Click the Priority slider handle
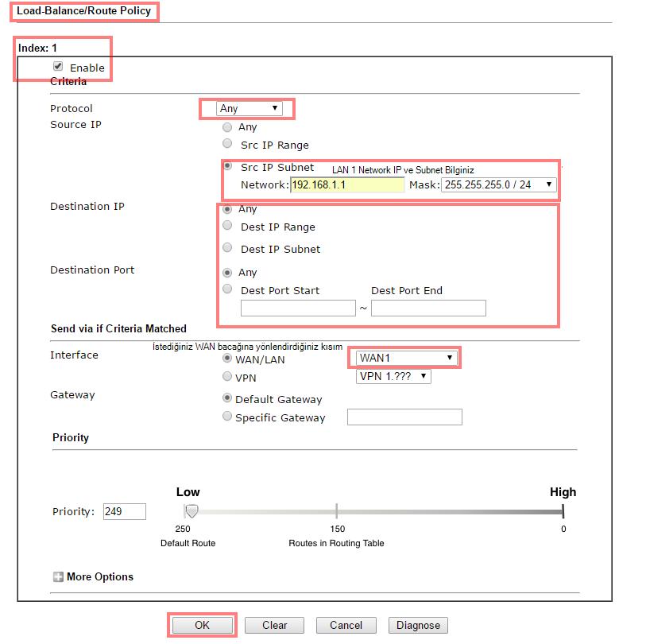Image resolution: width=646 pixels, height=644 pixels. [191, 511]
